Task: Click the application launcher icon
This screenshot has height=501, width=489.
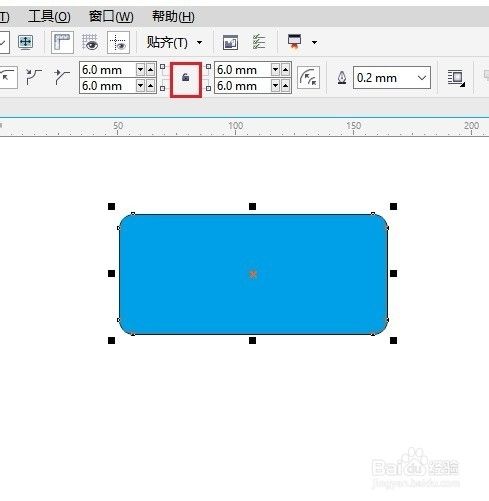Action: click(294, 42)
